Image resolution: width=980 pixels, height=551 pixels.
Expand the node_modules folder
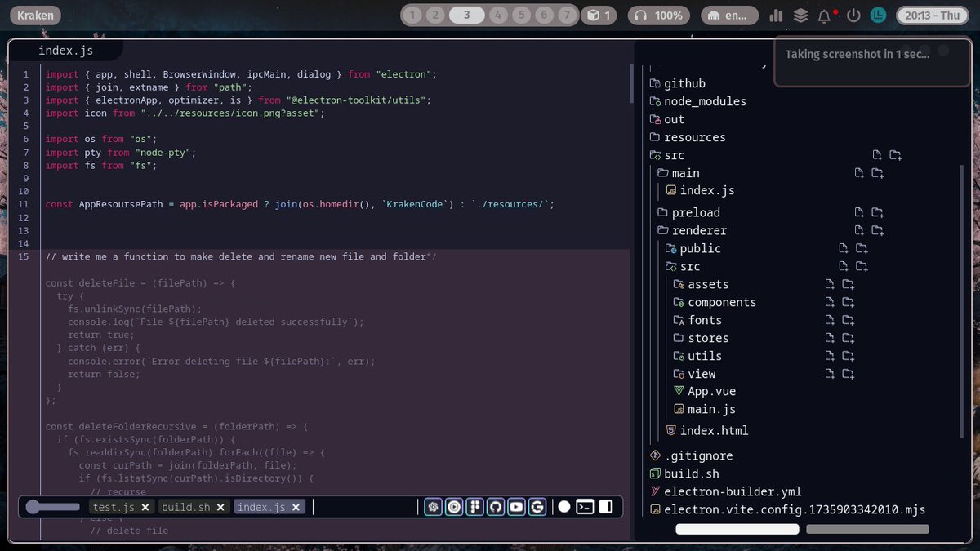click(697, 101)
